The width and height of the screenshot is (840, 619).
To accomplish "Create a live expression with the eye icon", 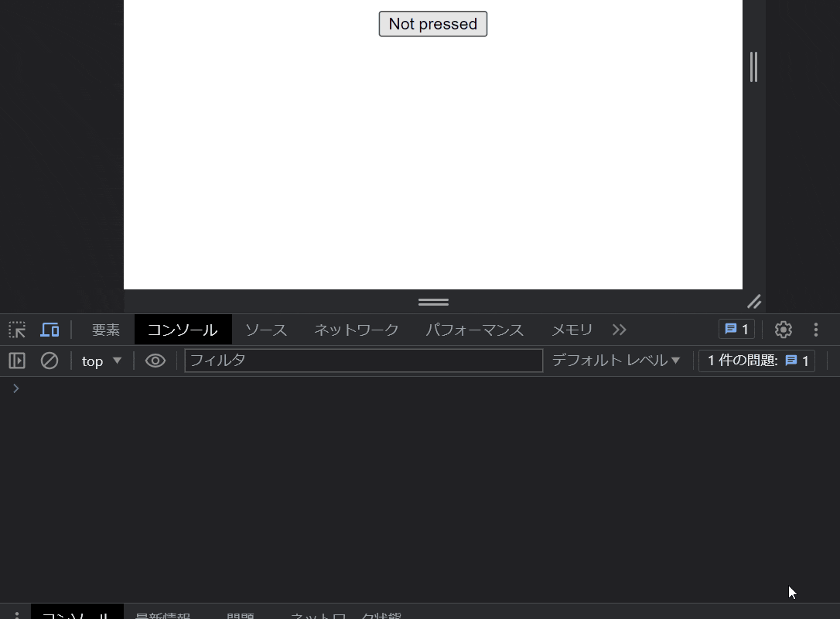I will (x=155, y=360).
